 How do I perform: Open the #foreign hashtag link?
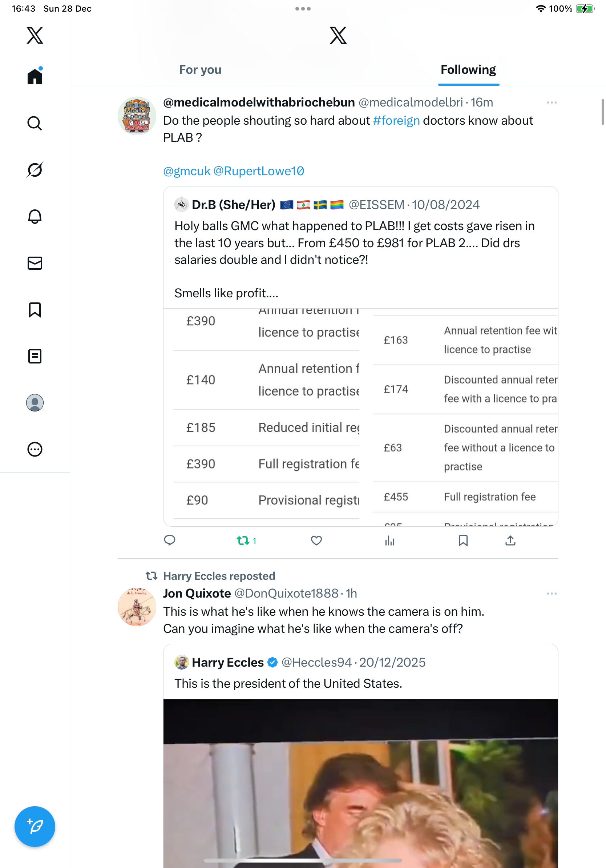pyautogui.click(x=396, y=121)
